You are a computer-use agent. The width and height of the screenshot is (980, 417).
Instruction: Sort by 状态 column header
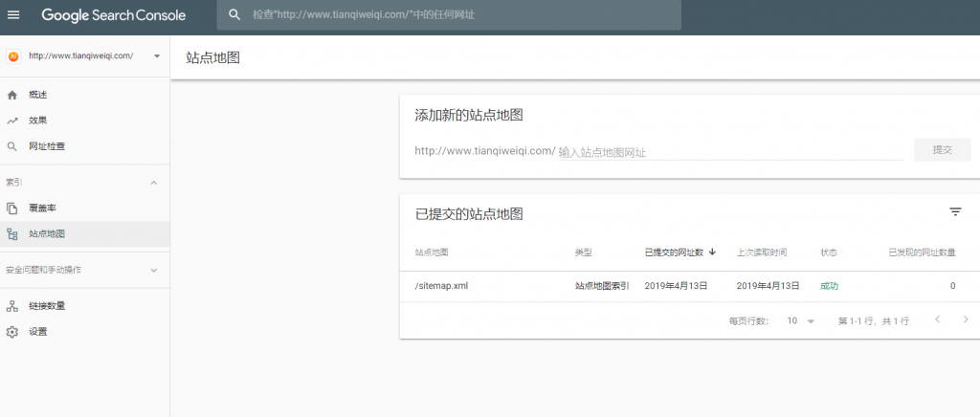pyautogui.click(x=829, y=252)
